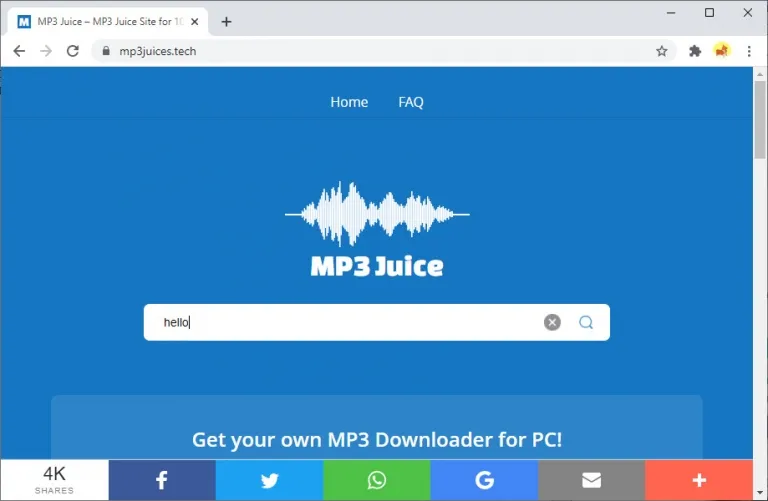The image size is (768, 501).
Task: Click the scrollbar down arrow
Action: tap(760, 493)
